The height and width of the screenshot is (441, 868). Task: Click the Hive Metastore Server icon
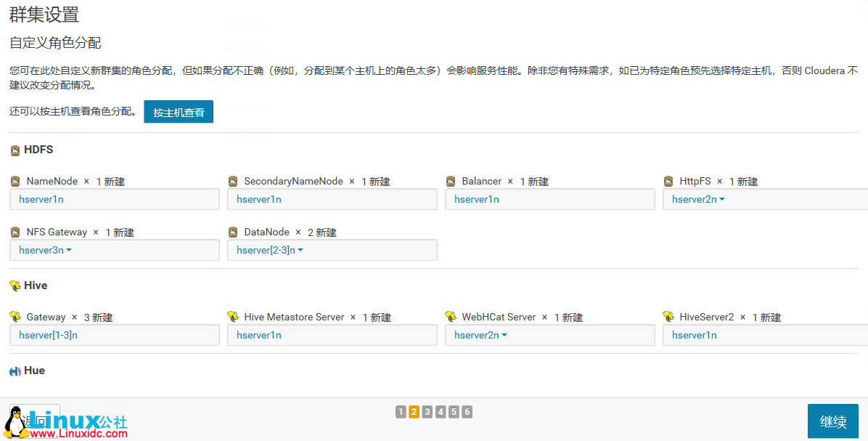[x=233, y=317]
